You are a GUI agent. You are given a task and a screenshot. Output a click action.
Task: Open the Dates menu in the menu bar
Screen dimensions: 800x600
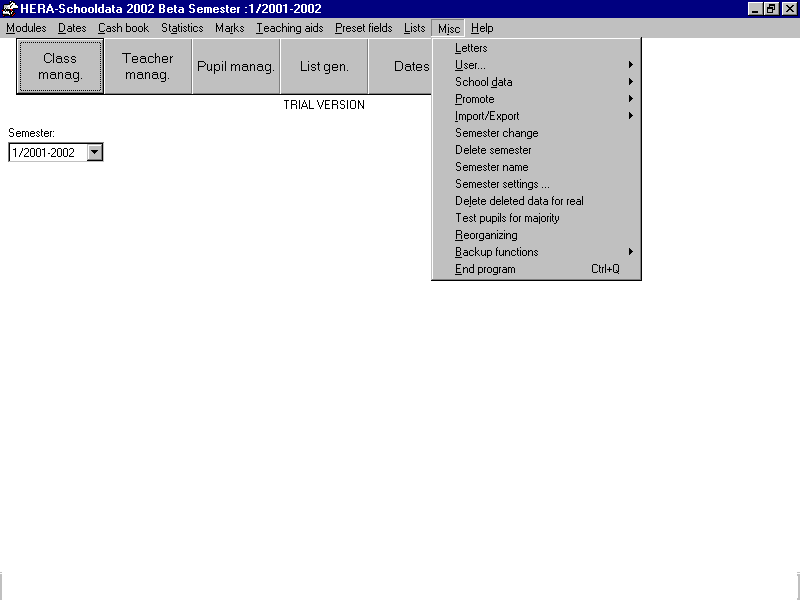(x=72, y=28)
